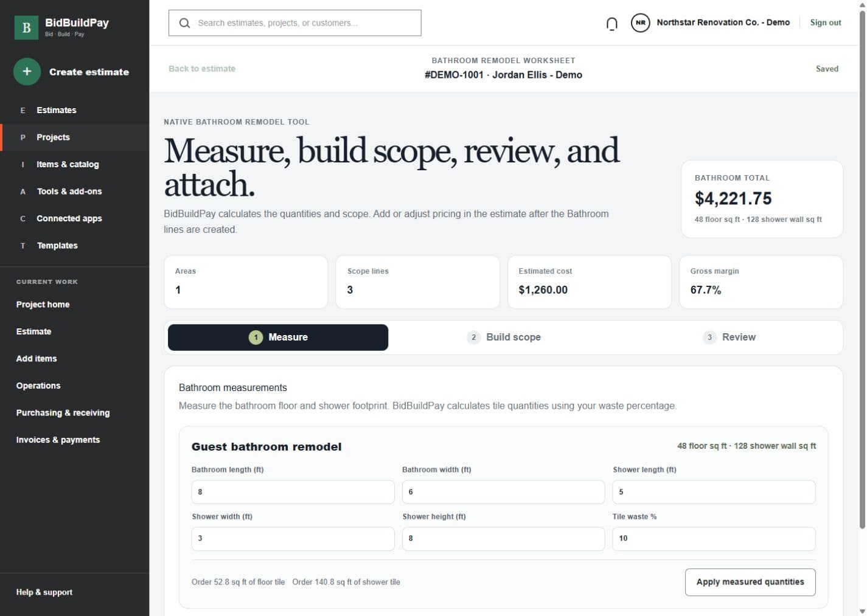Click the Estimated cost $1,260.00 card

[590, 282]
